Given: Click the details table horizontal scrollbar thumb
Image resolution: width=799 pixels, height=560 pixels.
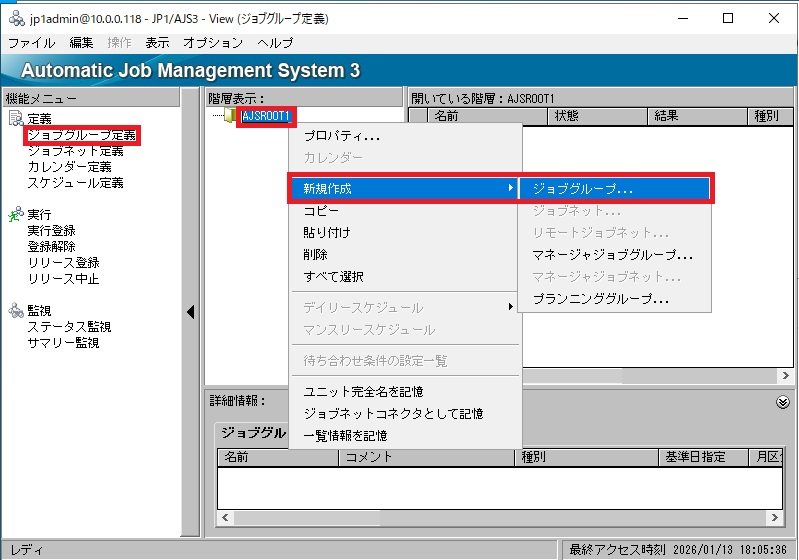Looking at the screenshot, I should click(x=307, y=518).
